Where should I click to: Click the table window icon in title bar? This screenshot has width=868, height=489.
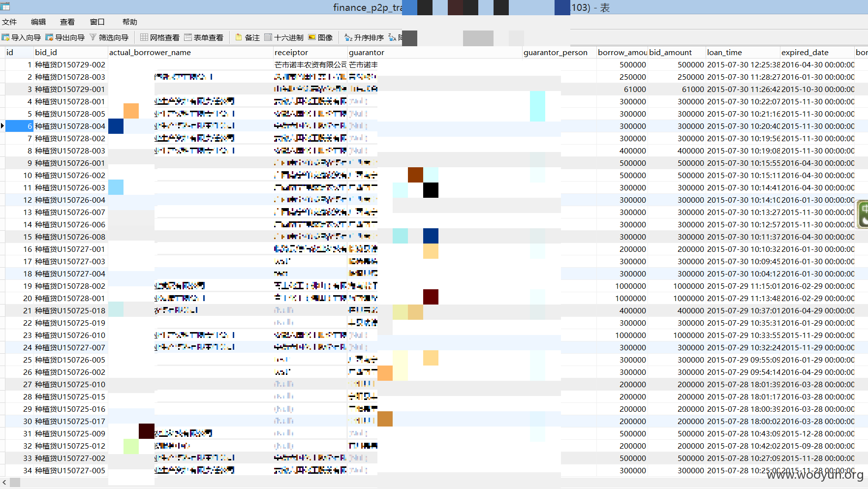5,7
